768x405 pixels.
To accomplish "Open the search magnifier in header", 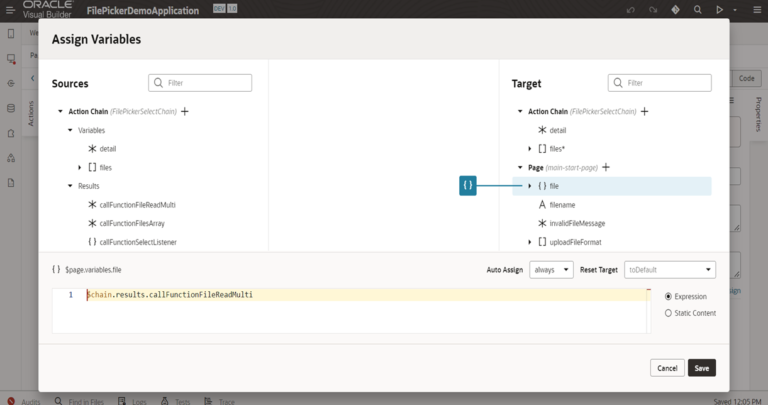I will pyautogui.click(x=697, y=10).
